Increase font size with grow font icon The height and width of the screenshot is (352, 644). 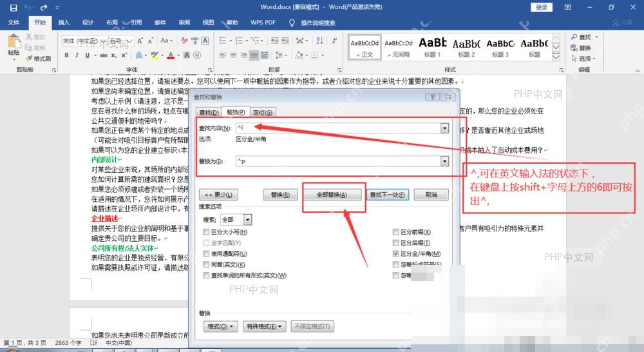pos(140,41)
